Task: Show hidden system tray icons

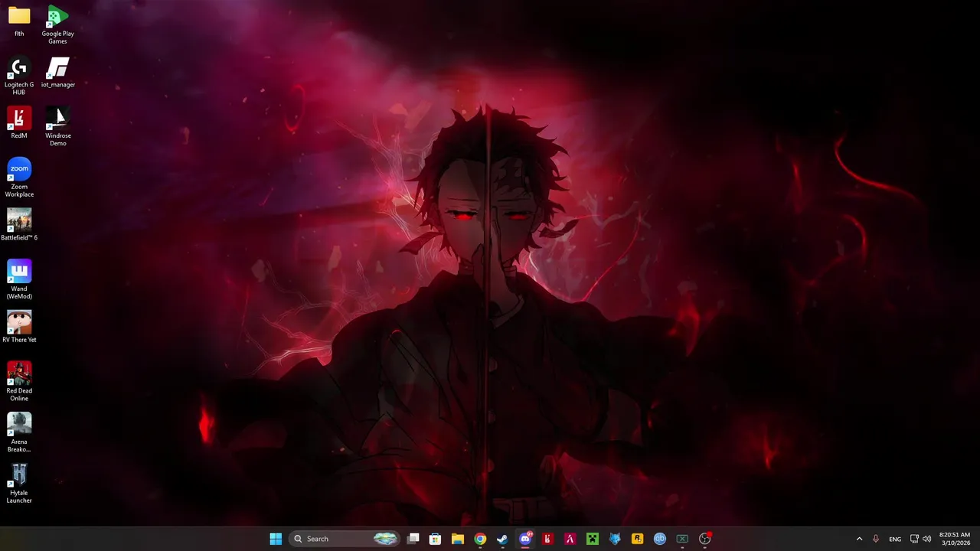Action: point(859,539)
